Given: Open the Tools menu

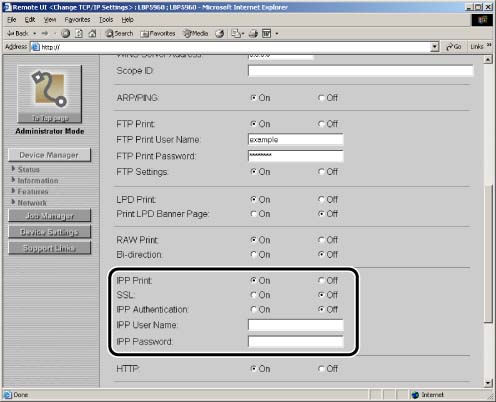Looking at the screenshot, I should [106, 20].
